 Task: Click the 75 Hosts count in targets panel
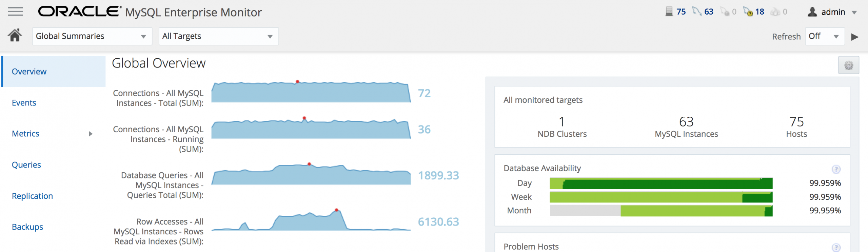pos(796,121)
